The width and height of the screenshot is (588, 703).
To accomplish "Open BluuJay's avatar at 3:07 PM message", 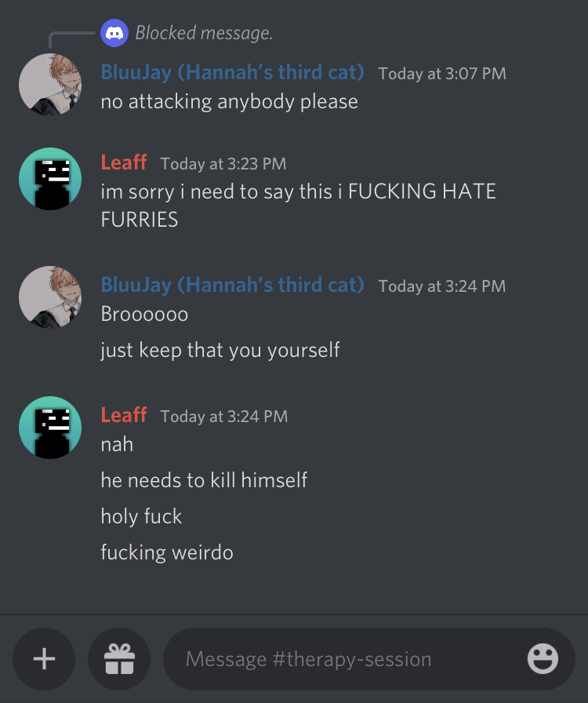I will click(x=50, y=85).
